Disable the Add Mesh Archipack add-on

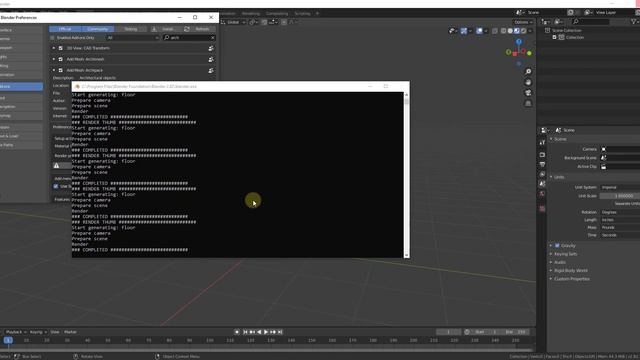click(x=61, y=70)
